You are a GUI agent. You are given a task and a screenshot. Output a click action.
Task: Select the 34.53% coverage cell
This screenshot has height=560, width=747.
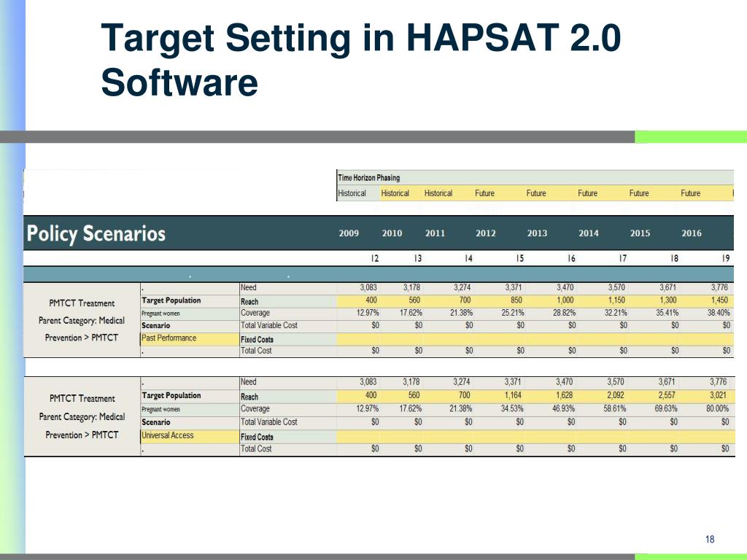pyautogui.click(x=511, y=408)
